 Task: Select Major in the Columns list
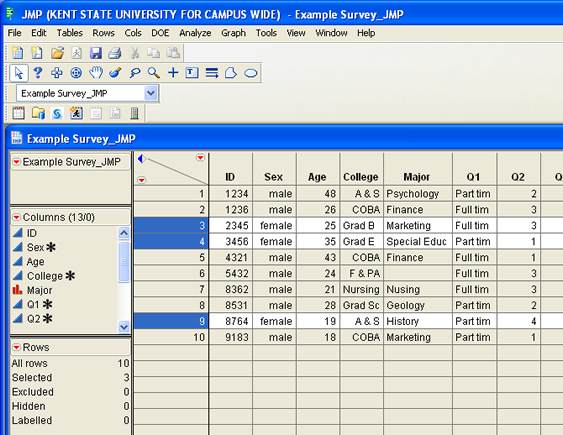(39, 290)
